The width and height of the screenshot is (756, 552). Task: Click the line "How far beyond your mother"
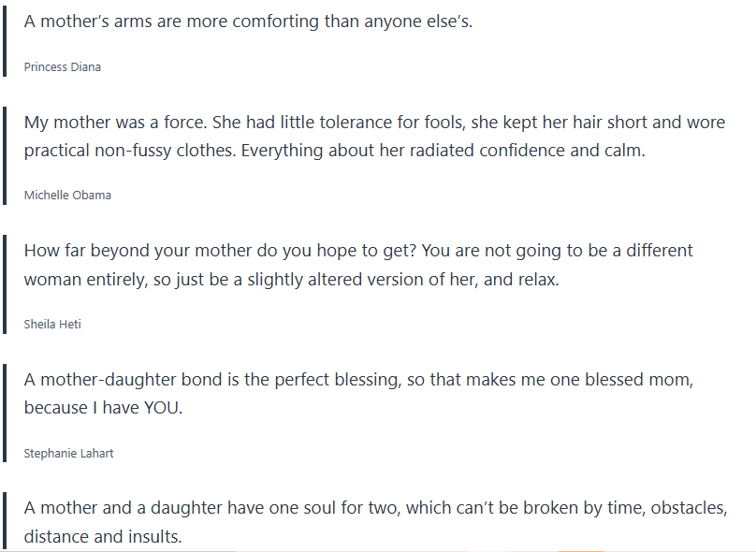(358, 252)
